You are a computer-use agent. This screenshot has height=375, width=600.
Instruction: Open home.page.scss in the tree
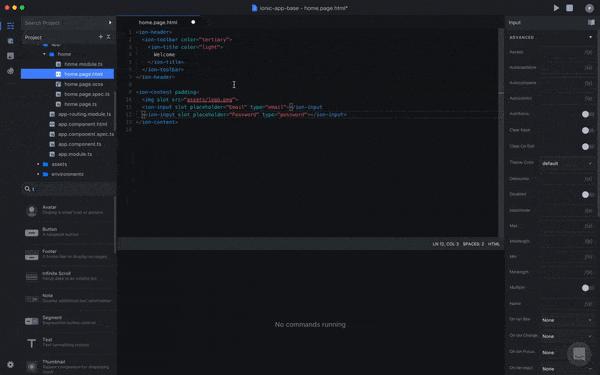(83, 84)
